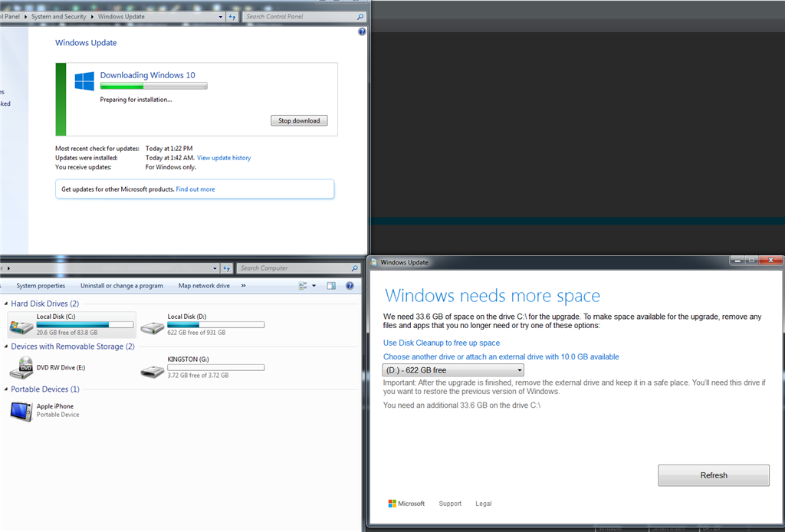The height and width of the screenshot is (532, 785).
Task: Click the Downloading Windows 10 heading
Action: 148,75
